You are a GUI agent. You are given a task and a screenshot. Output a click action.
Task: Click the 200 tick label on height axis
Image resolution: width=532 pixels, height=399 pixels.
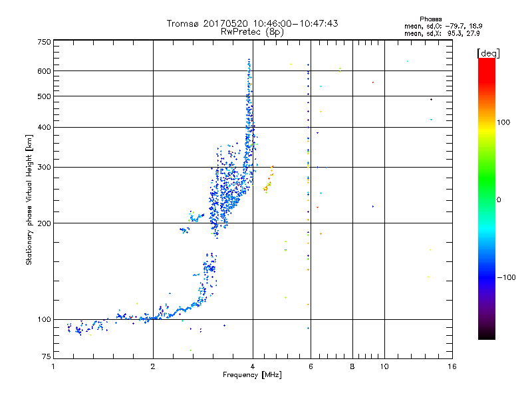[44, 223]
